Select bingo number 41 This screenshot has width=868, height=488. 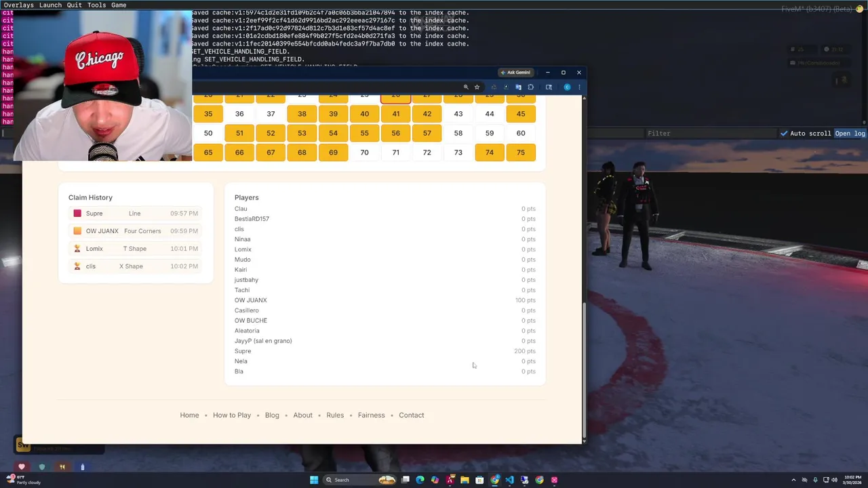pos(396,114)
